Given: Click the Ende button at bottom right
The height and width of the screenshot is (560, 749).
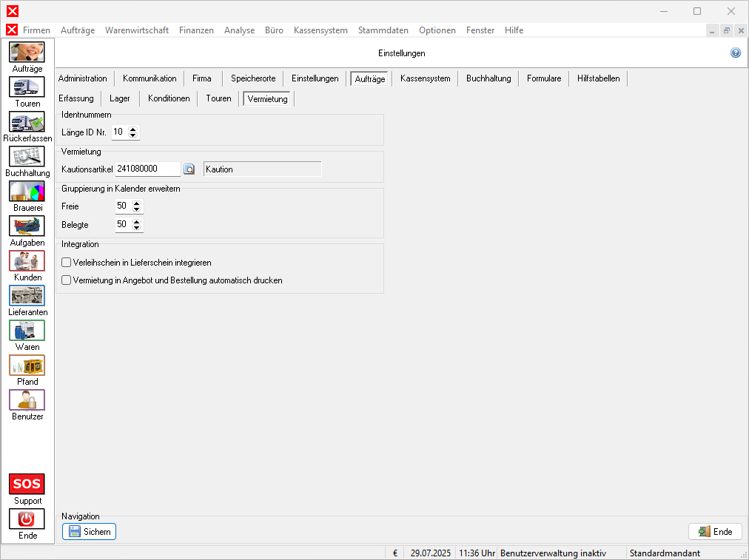Looking at the screenshot, I should [x=715, y=531].
